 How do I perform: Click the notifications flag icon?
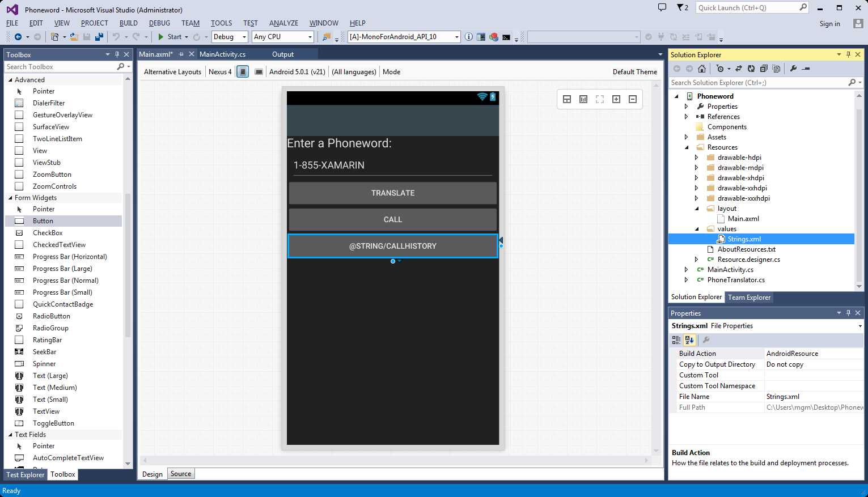pyautogui.click(x=680, y=7)
